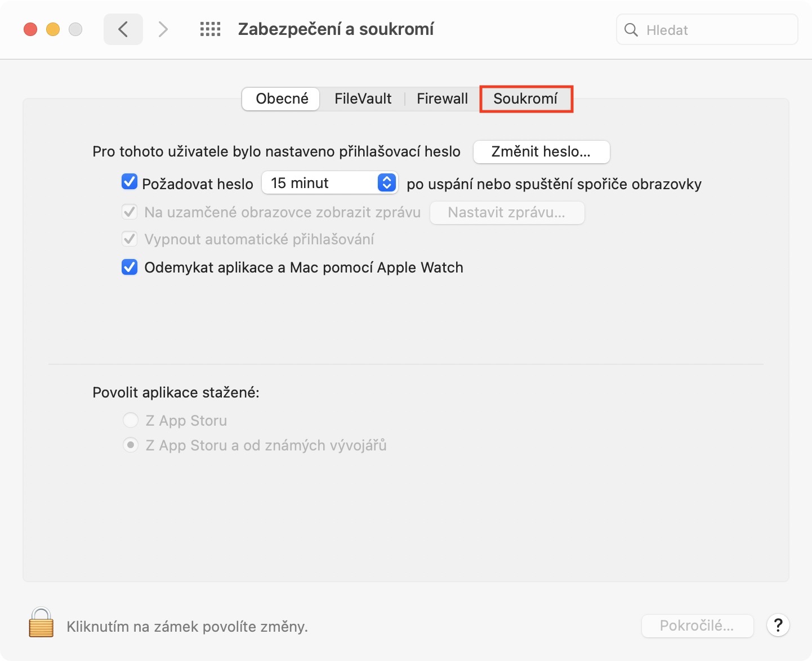Screen dimensions: 812x661
Task: Open the Firewall tab
Action: (x=442, y=99)
